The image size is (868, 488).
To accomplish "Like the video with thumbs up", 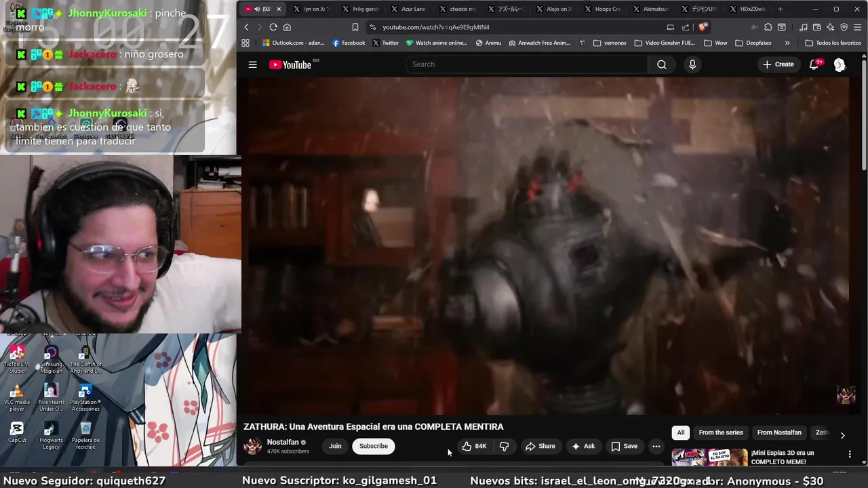I will coord(475,446).
